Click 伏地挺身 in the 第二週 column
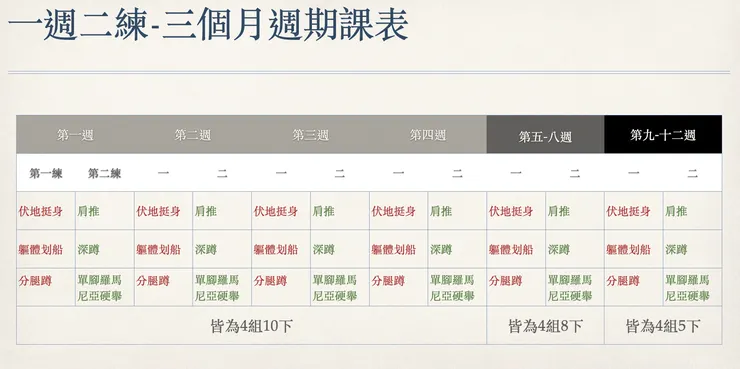Screen dimensions: 740x369 coord(159,211)
